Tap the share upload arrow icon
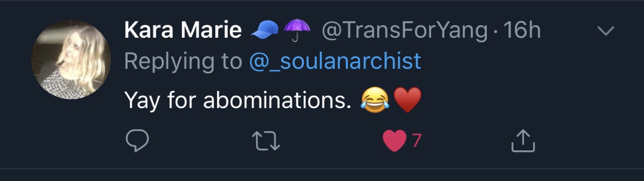Viewport: 644px width, 181px height. (523, 141)
